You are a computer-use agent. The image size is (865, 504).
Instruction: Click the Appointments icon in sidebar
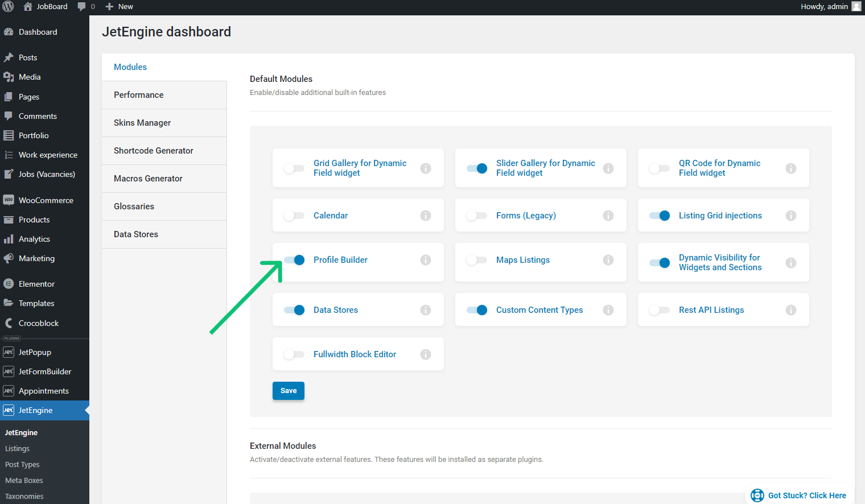[x=9, y=391]
